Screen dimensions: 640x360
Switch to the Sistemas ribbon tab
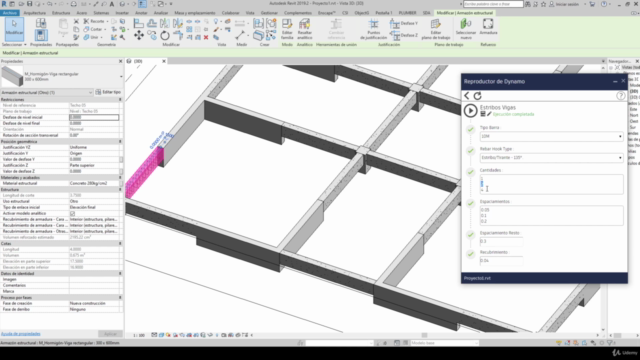click(101, 13)
